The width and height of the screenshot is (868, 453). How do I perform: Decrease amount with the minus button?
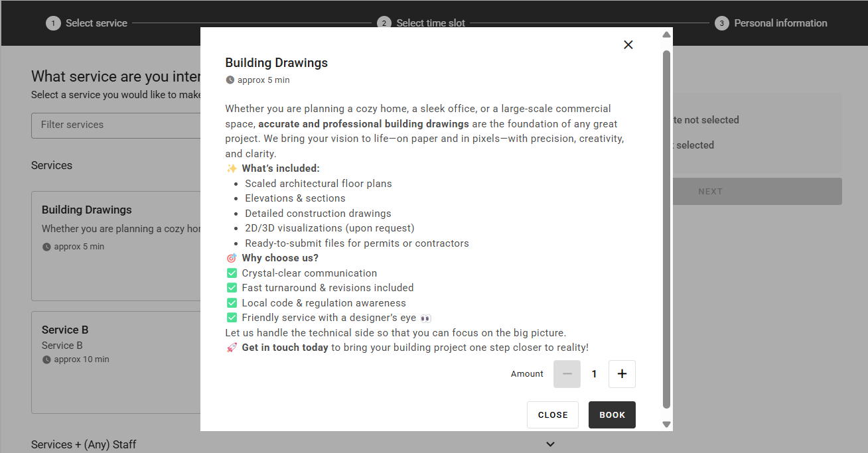(x=567, y=374)
